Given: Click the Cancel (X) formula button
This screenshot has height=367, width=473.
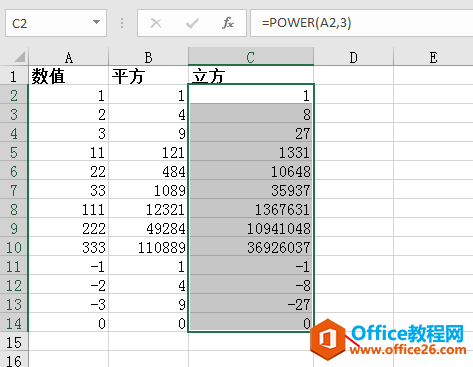Looking at the screenshot, I should pos(156,23).
